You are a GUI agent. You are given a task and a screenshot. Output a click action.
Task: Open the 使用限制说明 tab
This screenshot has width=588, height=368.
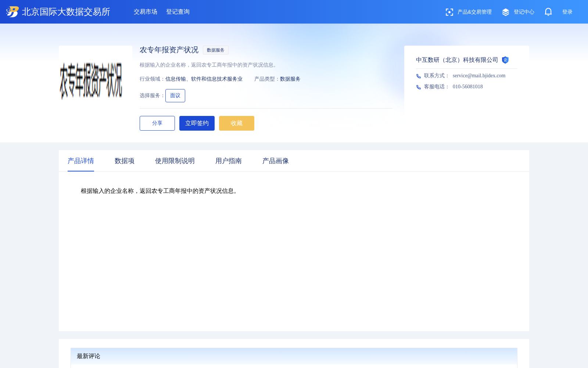click(x=175, y=161)
